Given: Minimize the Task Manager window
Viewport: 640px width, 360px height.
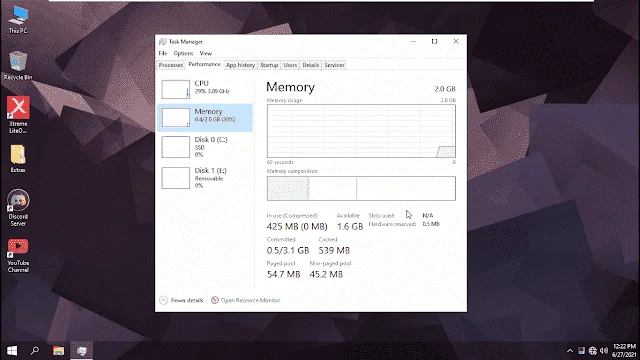Looking at the screenshot, I should coord(413,42).
